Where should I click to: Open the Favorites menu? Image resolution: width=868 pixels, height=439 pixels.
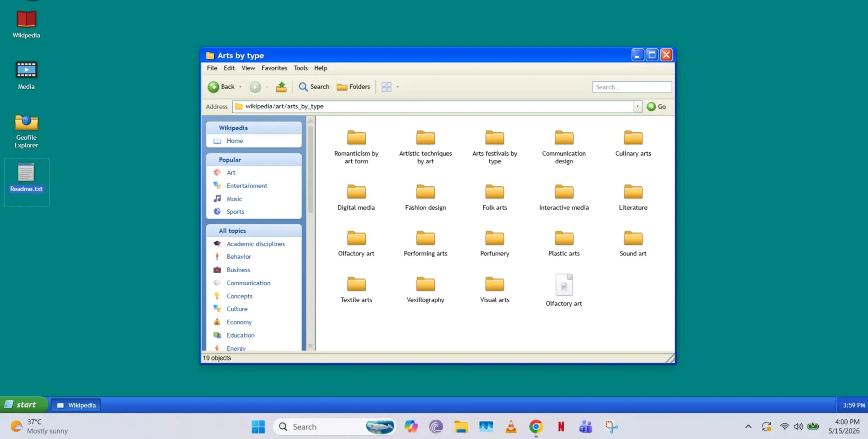(274, 68)
